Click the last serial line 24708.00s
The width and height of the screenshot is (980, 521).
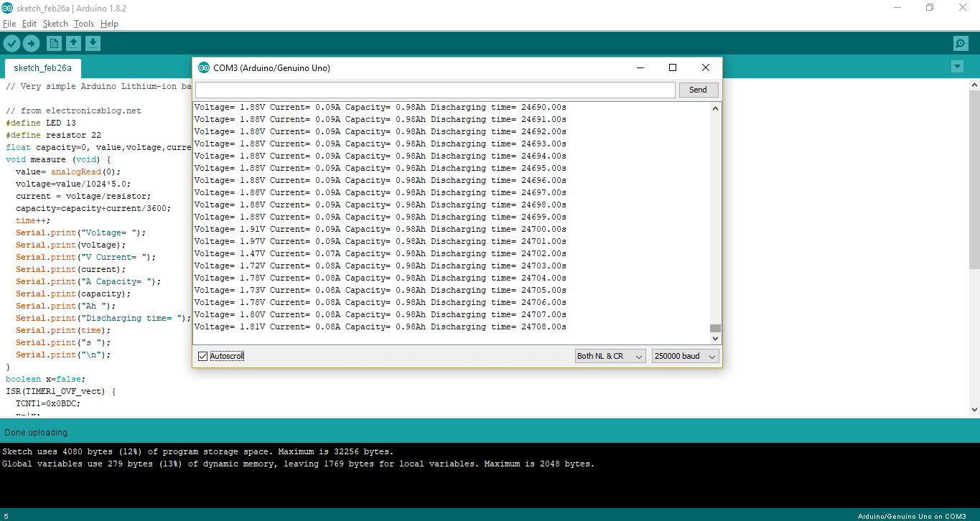point(381,327)
